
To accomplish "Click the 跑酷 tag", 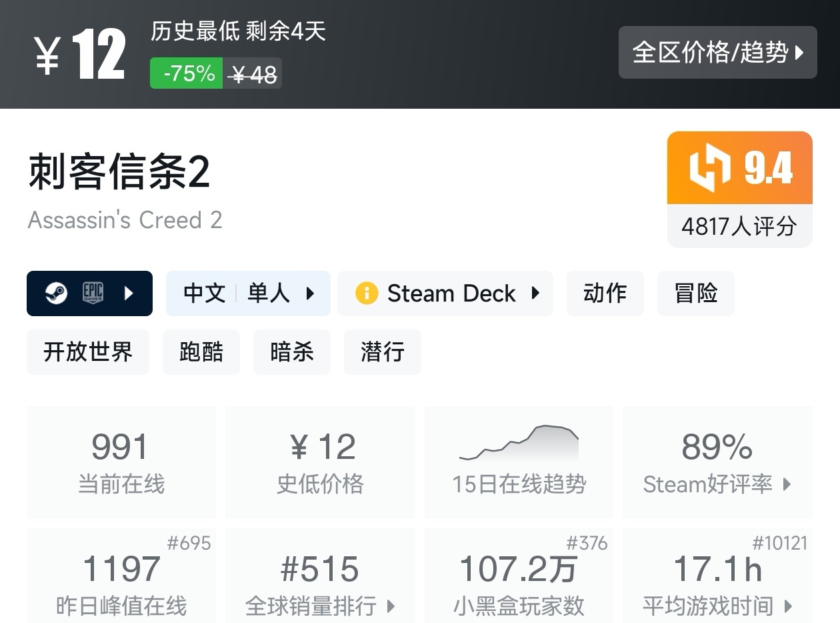I will coord(201,352).
